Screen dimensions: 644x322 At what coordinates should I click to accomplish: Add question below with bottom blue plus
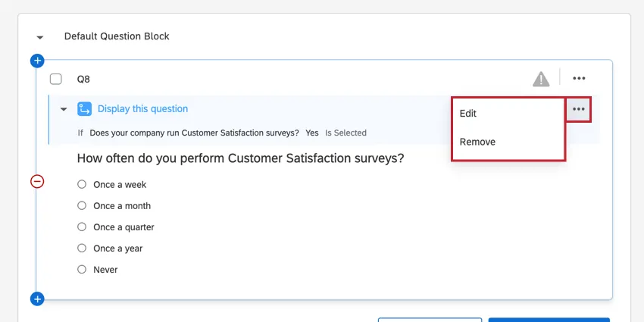[37, 299]
